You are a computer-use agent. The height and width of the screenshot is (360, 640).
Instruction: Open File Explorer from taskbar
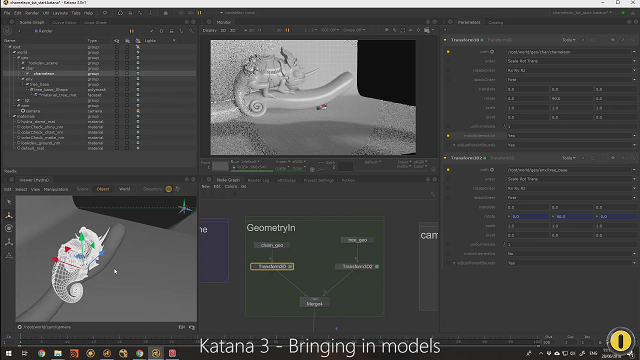tap(58, 353)
